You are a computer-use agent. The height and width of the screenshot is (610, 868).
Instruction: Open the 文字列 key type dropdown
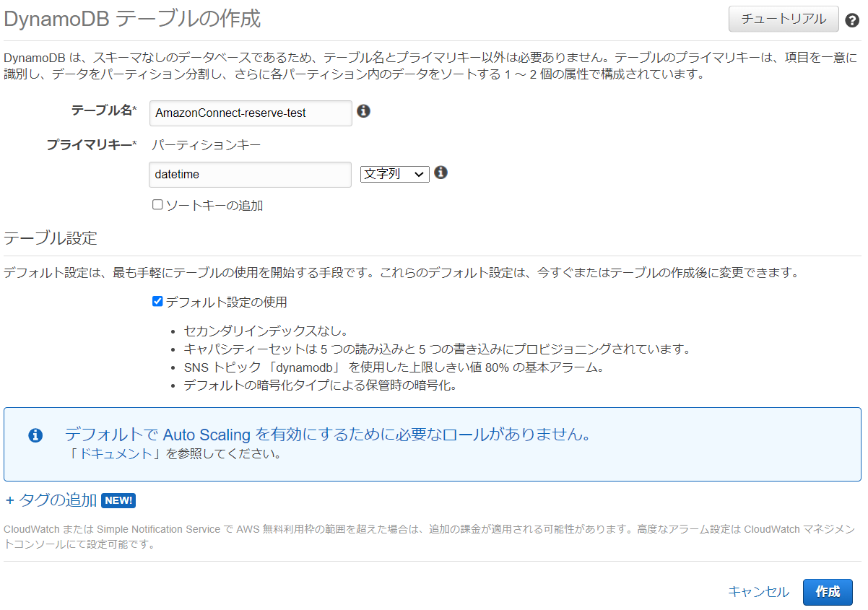click(394, 174)
